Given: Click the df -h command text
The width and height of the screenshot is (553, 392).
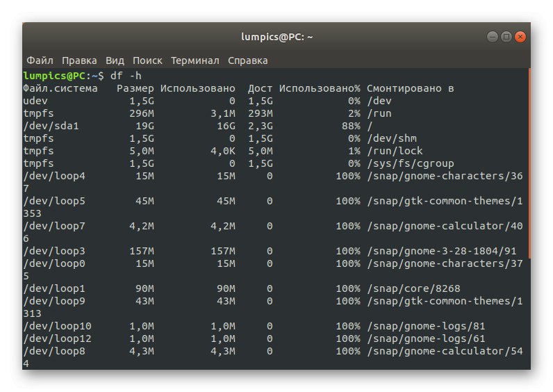Looking at the screenshot, I should pos(126,75).
